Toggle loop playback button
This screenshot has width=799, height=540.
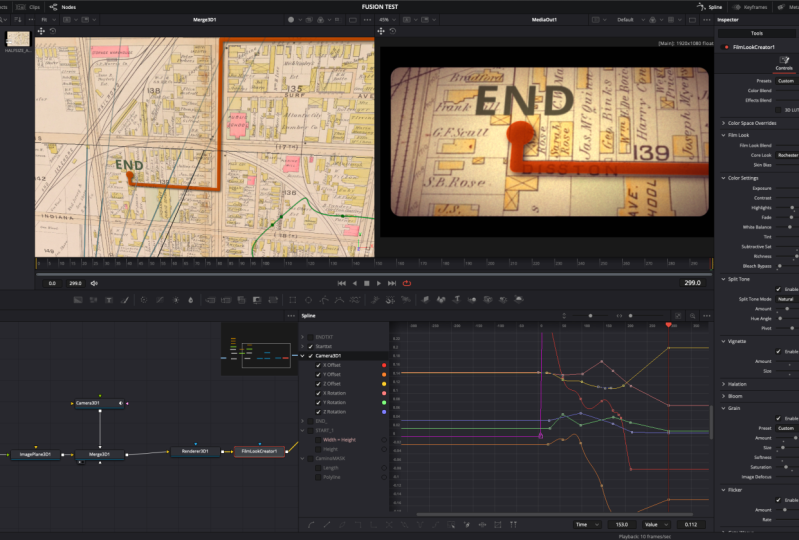(x=407, y=283)
